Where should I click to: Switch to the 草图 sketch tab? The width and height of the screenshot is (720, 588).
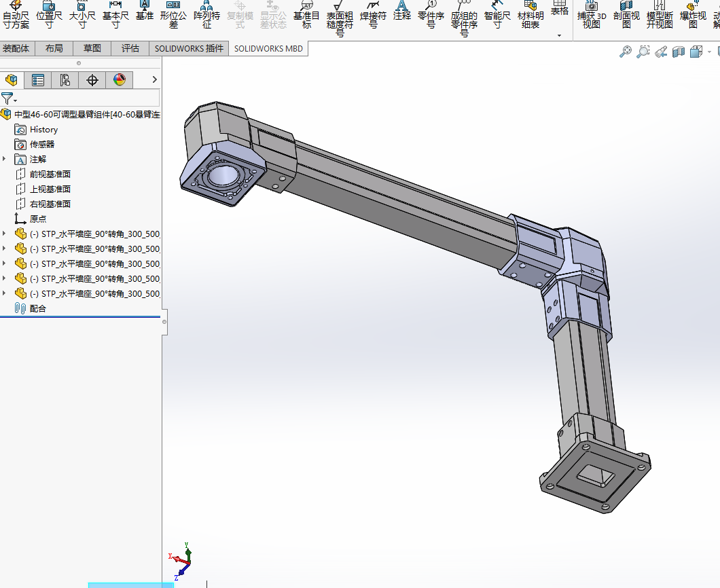click(x=92, y=48)
